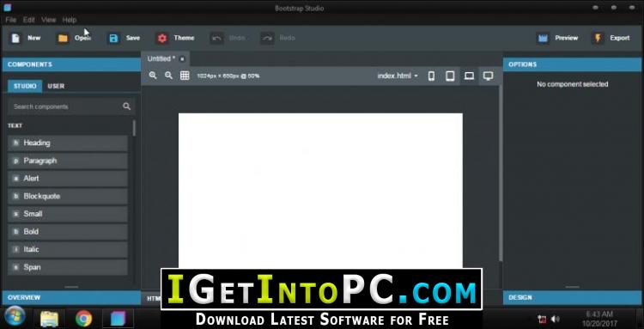
Task: Open the Edit menu
Action: (x=28, y=20)
